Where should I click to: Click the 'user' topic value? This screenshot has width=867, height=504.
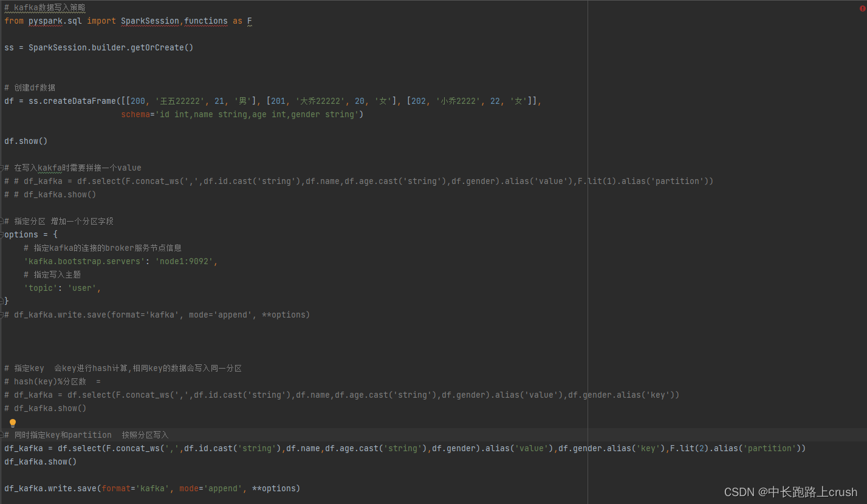pyautogui.click(x=82, y=288)
